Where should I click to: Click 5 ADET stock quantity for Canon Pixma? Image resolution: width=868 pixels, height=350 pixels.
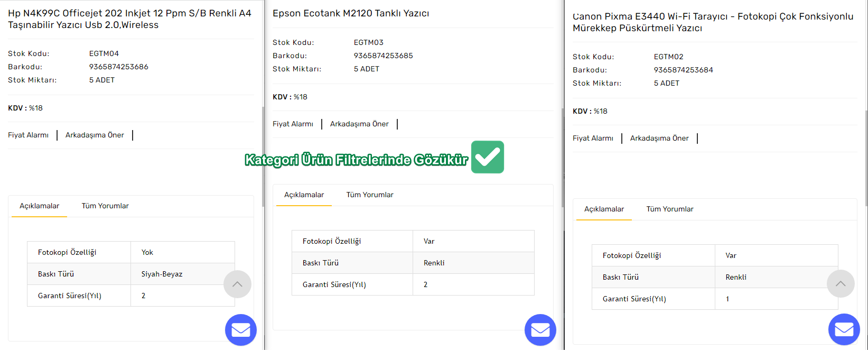click(667, 83)
